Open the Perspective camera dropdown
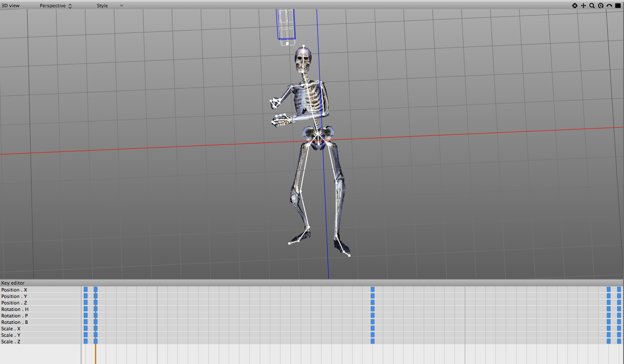 pos(56,6)
